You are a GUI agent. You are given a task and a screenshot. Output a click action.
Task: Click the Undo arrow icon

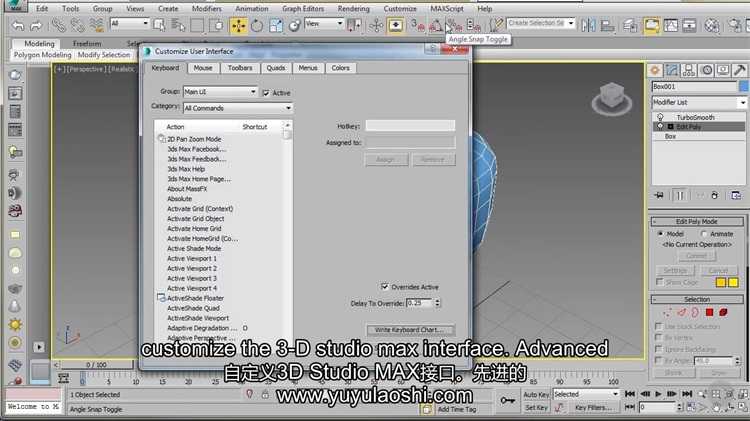pos(18,25)
